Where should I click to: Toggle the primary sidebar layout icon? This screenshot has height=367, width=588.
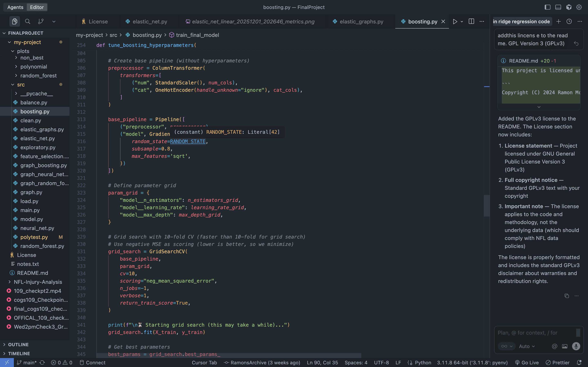[x=547, y=7]
